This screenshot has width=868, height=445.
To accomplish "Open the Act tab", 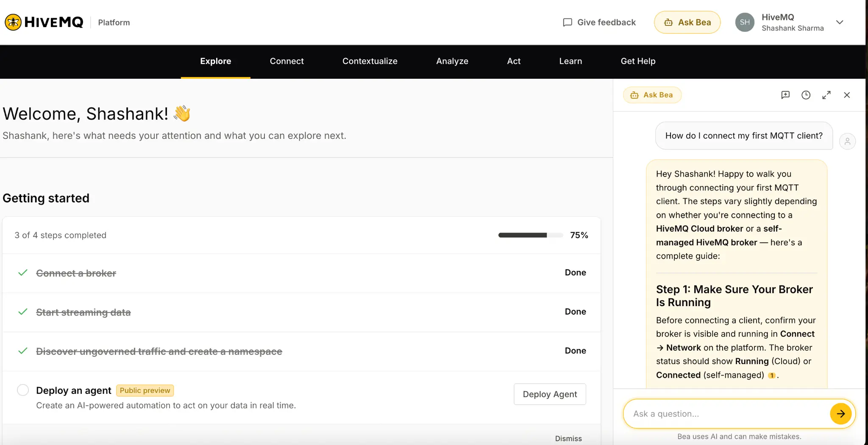I will (514, 61).
